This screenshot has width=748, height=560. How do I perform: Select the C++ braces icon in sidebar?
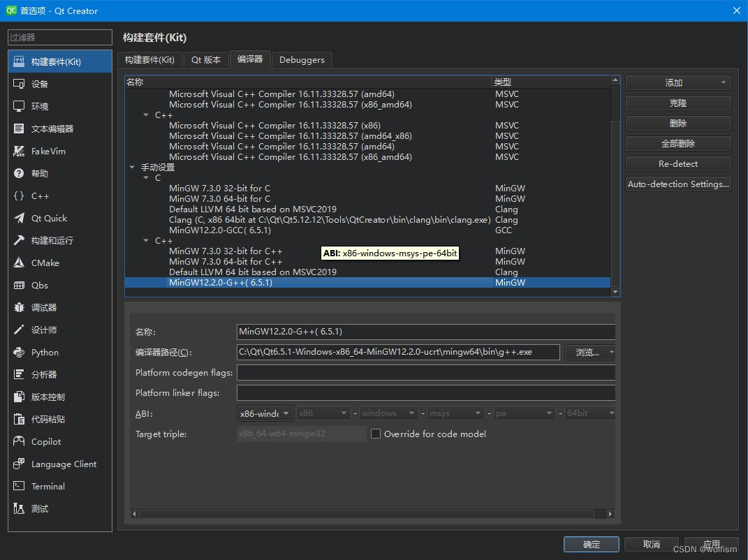pos(19,196)
